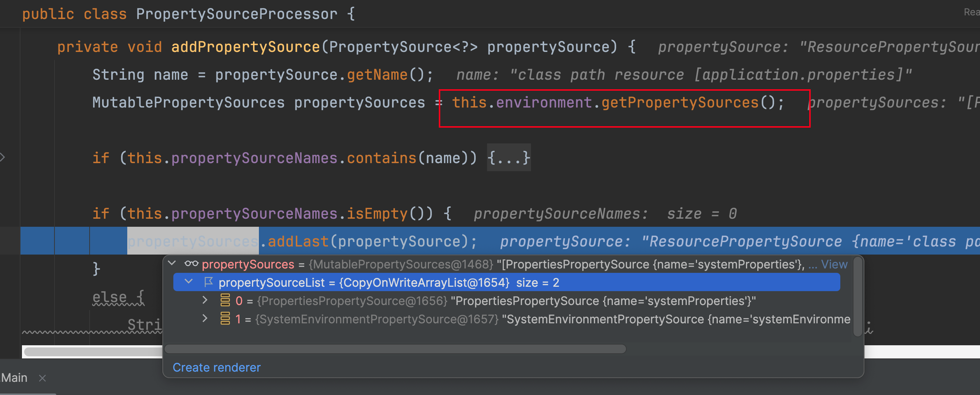
Task: Click the PropertySourceProcessor class name
Action: [237, 14]
